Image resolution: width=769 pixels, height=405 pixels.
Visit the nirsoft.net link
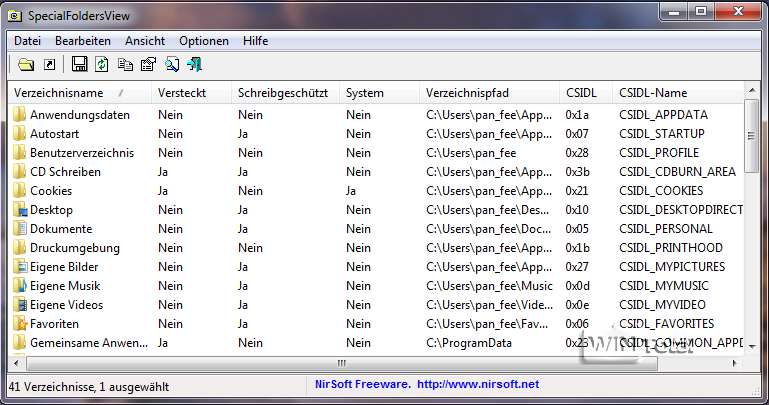[477, 384]
